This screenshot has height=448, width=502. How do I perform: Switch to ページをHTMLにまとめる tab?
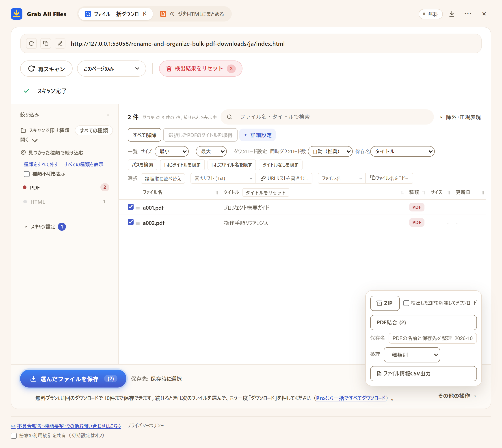point(192,14)
